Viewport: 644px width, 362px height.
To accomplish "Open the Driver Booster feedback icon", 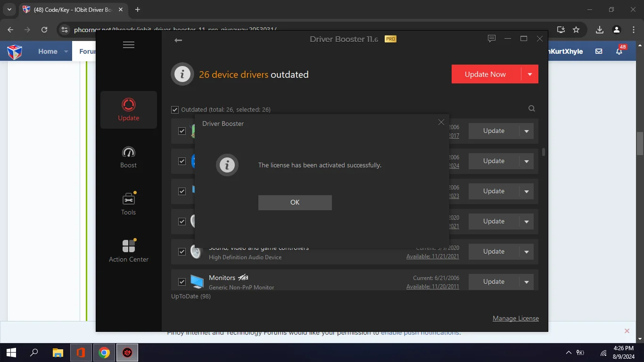I will [492, 39].
